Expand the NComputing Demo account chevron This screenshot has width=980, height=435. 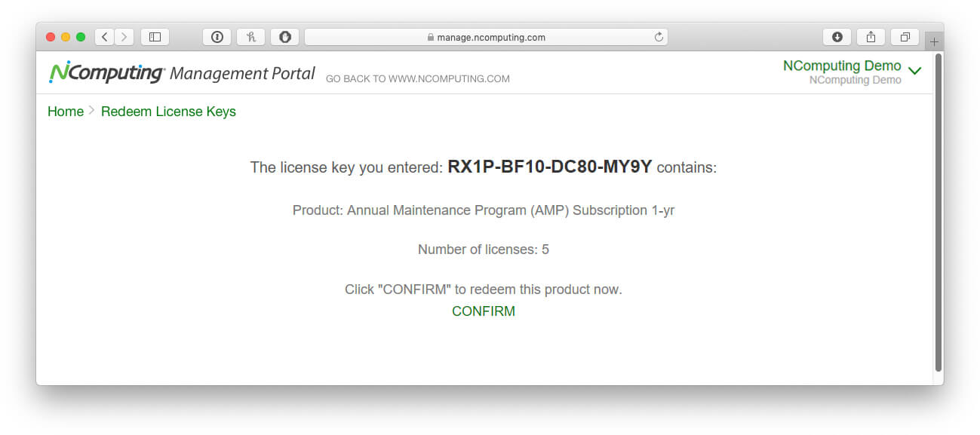click(915, 71)
